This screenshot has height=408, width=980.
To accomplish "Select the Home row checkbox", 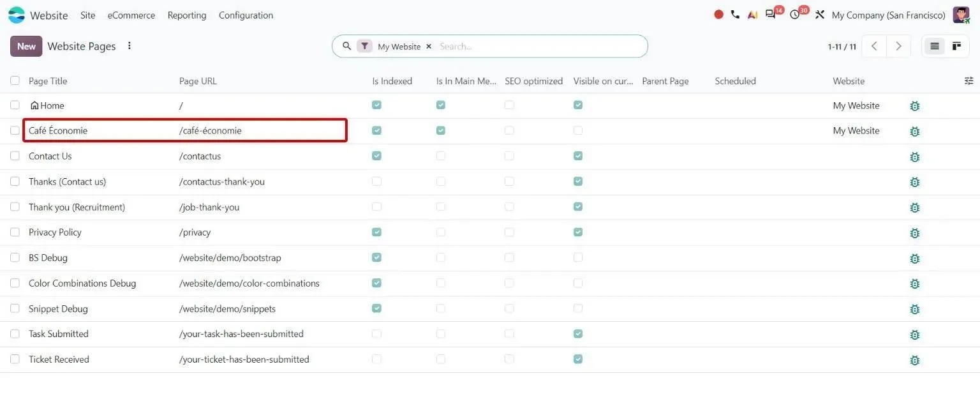I will point(15,105).
